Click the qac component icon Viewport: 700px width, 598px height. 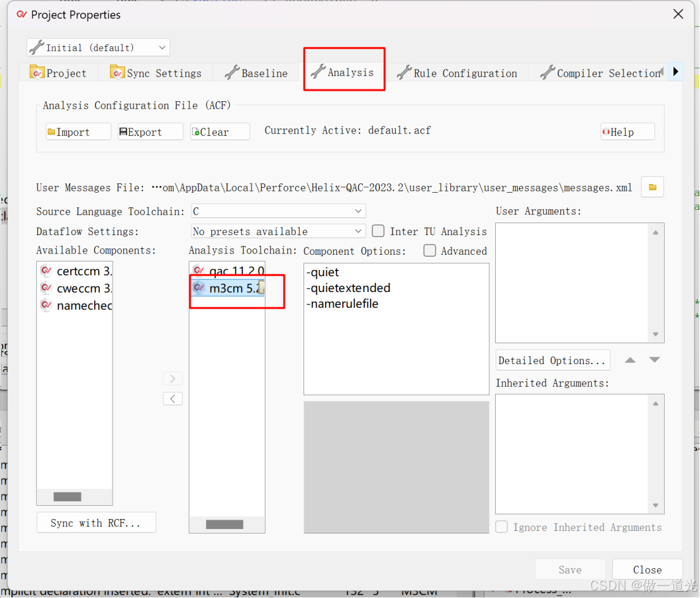point(199,270)
